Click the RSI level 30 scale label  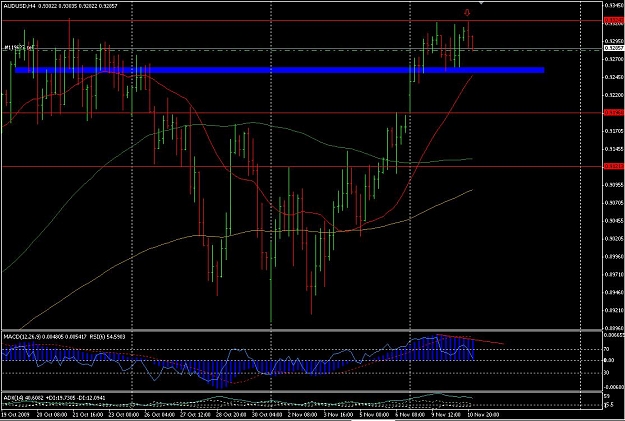click(x=607, y=373)
